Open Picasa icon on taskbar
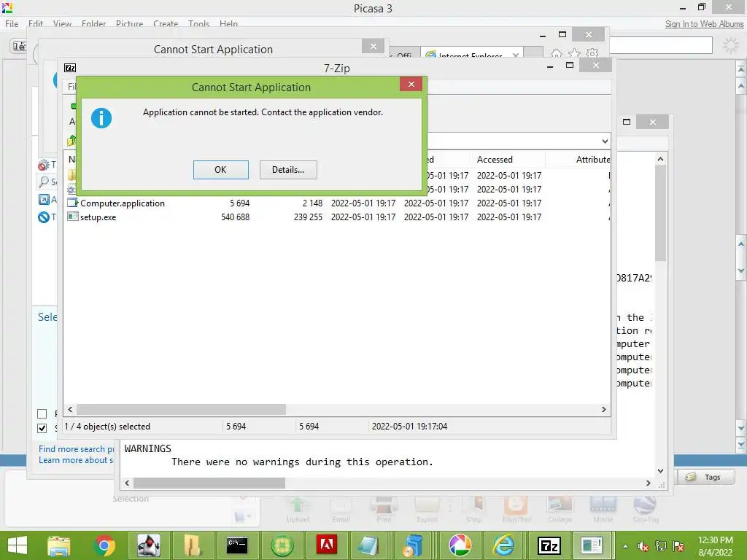The height and width of the screenshot is (560, 747). (x=460, y=545)
